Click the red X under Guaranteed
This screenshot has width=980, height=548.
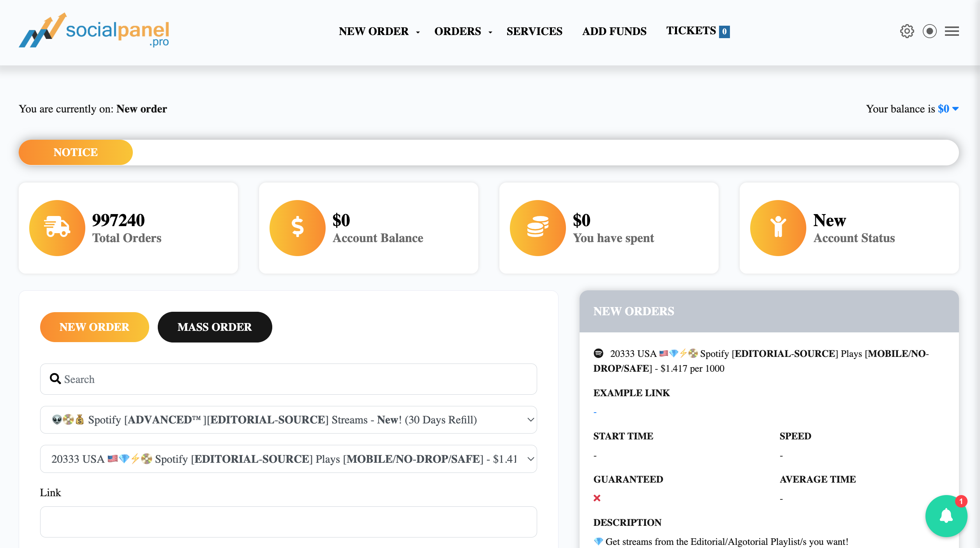(597, 498)
